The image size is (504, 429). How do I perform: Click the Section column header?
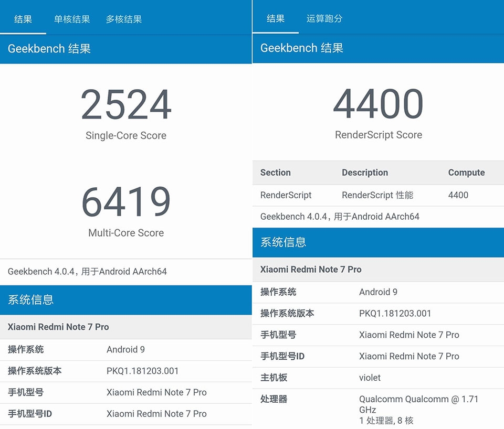click(276, 173)
